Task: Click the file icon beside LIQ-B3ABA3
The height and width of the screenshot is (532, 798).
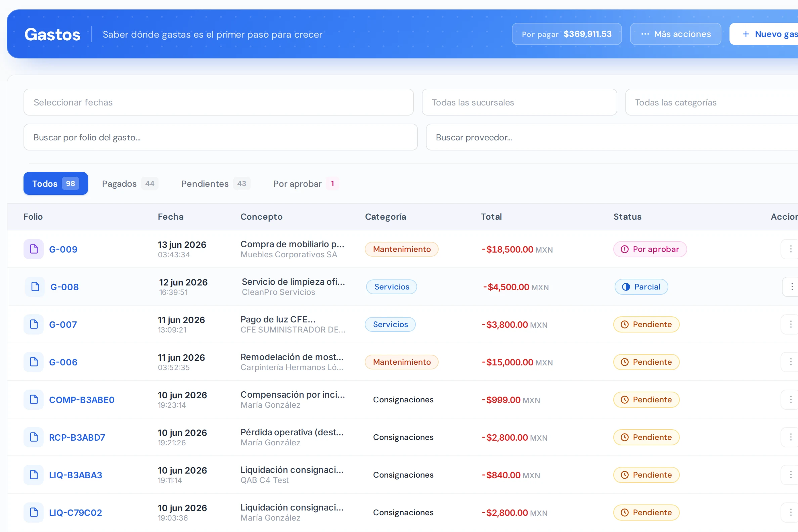Action: (34, 475)
